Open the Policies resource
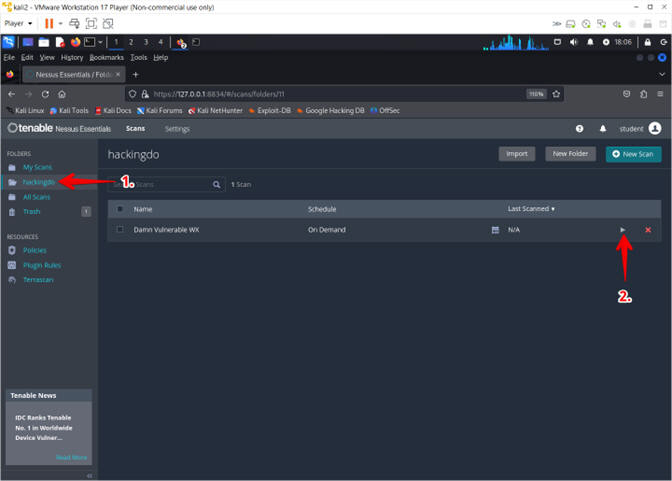672x481 pixels. (35, 250)
